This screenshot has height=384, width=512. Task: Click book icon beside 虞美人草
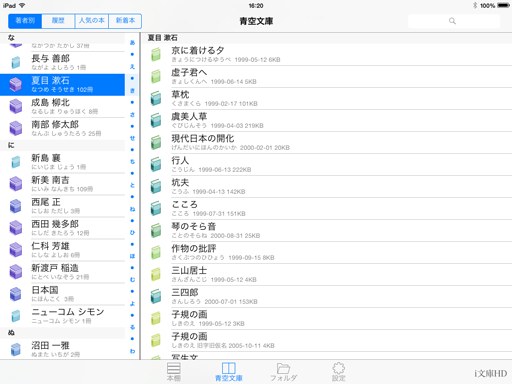156,121
